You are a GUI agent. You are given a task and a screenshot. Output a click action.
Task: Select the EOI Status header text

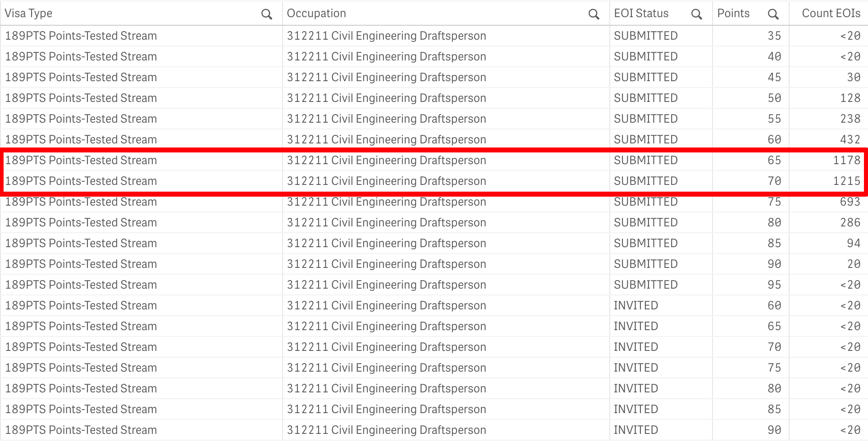tap(641, 14)
